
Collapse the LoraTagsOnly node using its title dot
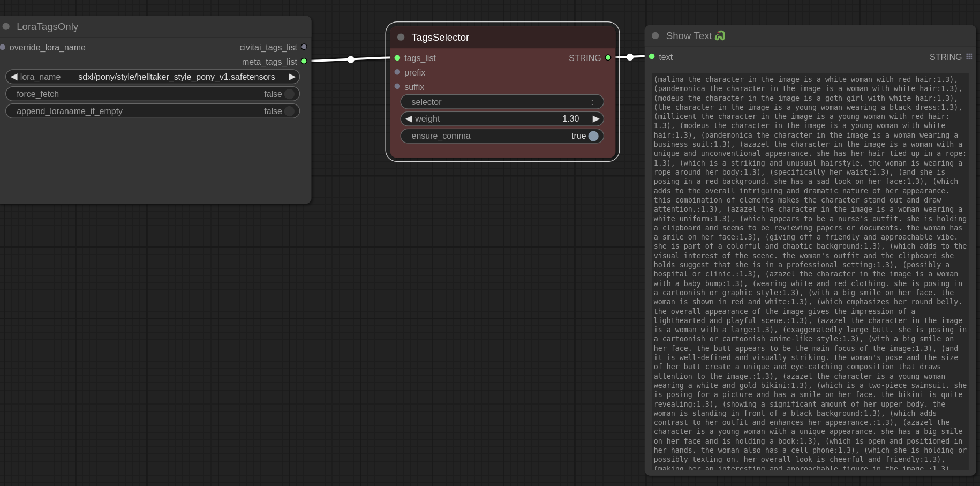(x=6, y=26)
